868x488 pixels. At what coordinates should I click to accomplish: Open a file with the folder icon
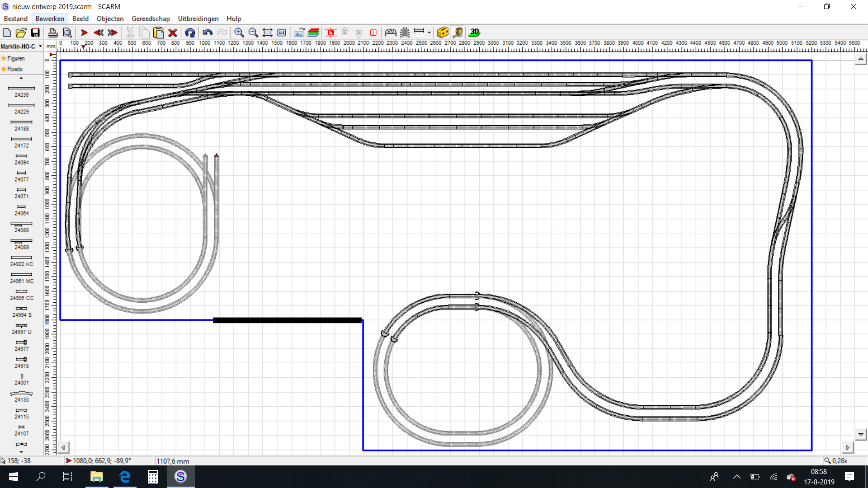[x=21, y=33]
